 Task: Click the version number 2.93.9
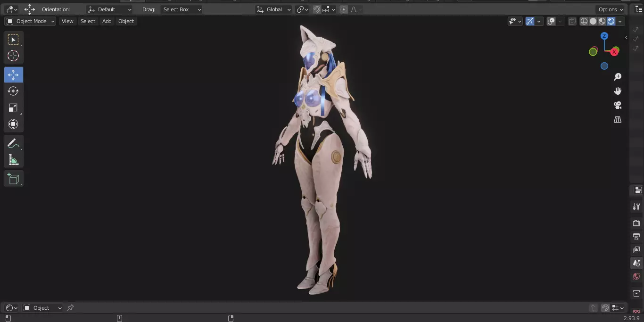click(x=632, y=318)
